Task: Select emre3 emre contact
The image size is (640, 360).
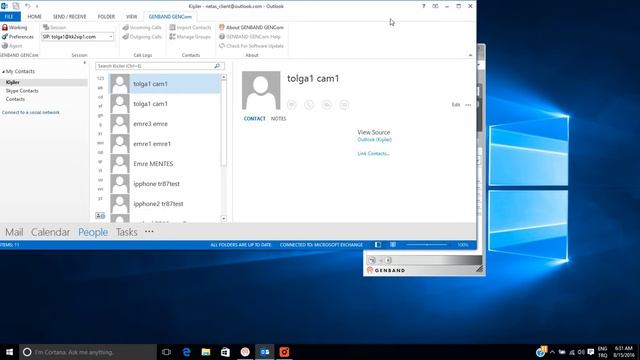Action: tap(165, 124)
